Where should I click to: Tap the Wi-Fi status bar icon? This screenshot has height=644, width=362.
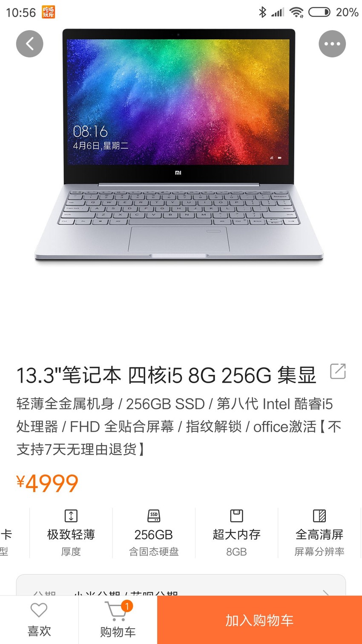point(296,12)
